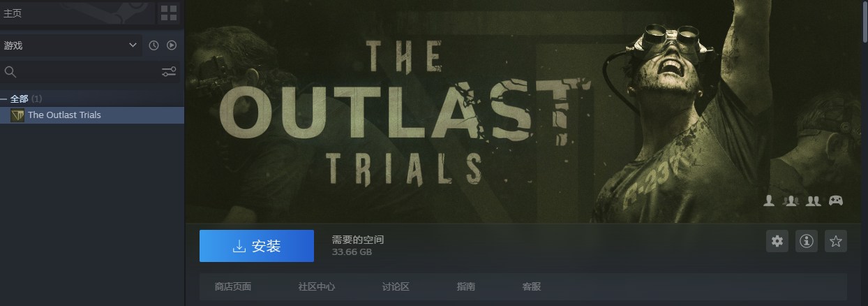The height and width of the screenshot is (306, 868).
Task: Add game to favorites star
Action: coord(836,241)
